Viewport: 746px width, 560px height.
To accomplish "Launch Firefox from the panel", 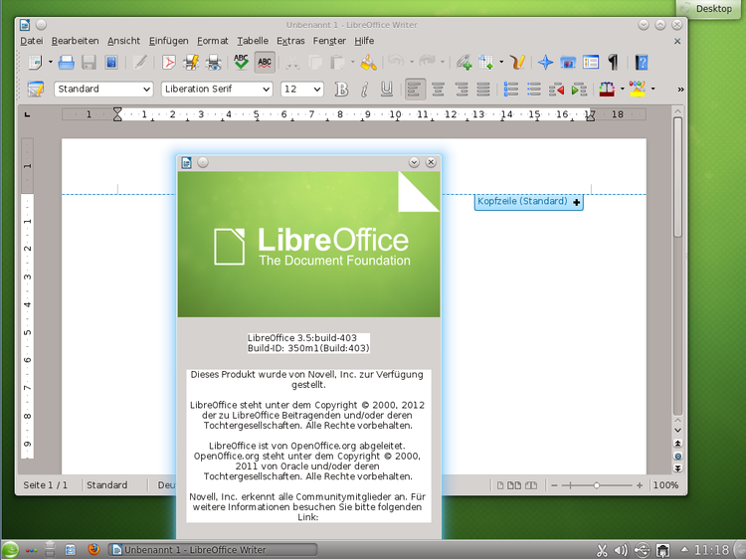I will (93, 549).
